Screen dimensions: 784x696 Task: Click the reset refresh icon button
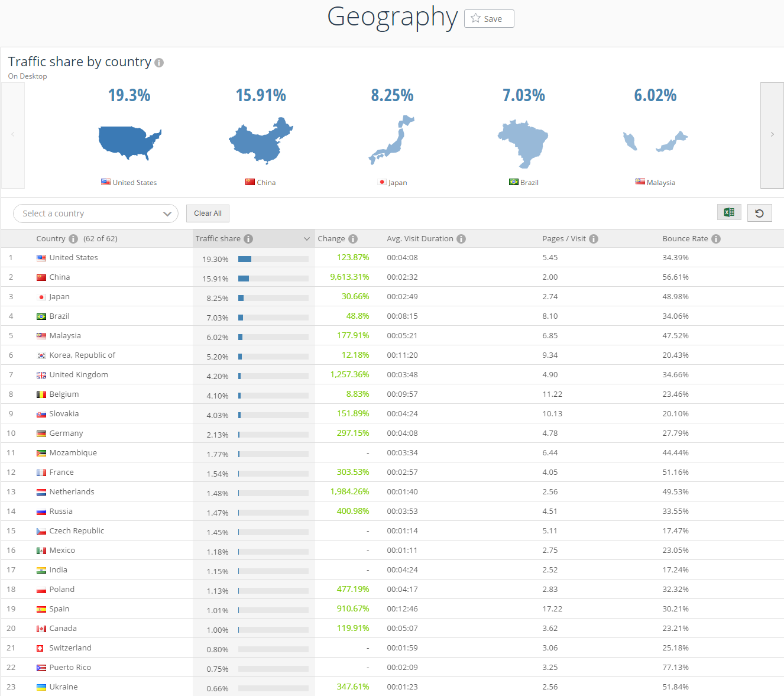tap(760, 213)
